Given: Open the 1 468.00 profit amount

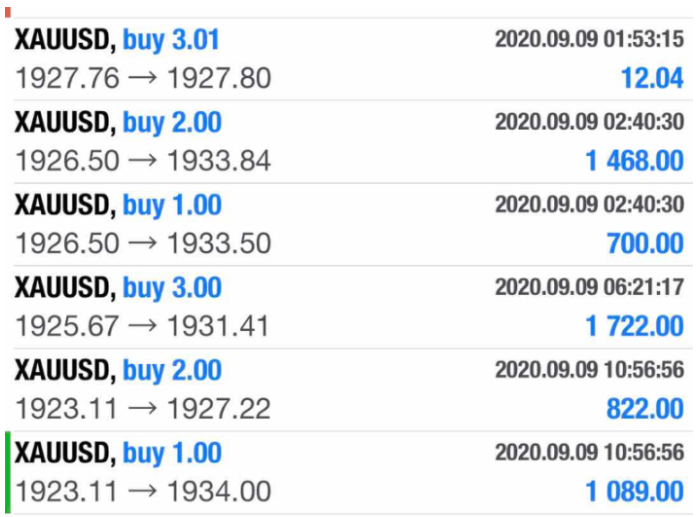Looking at the screenshot, I should (x=635, y=160).
